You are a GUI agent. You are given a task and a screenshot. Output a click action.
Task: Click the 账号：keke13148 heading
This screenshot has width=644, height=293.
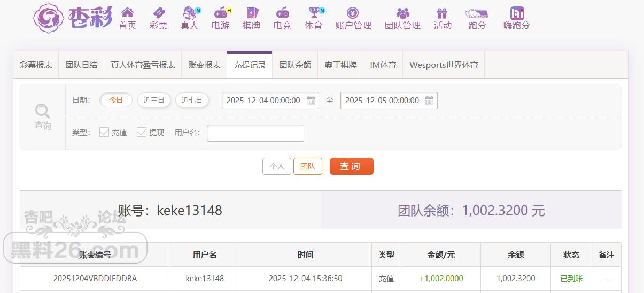170,210
